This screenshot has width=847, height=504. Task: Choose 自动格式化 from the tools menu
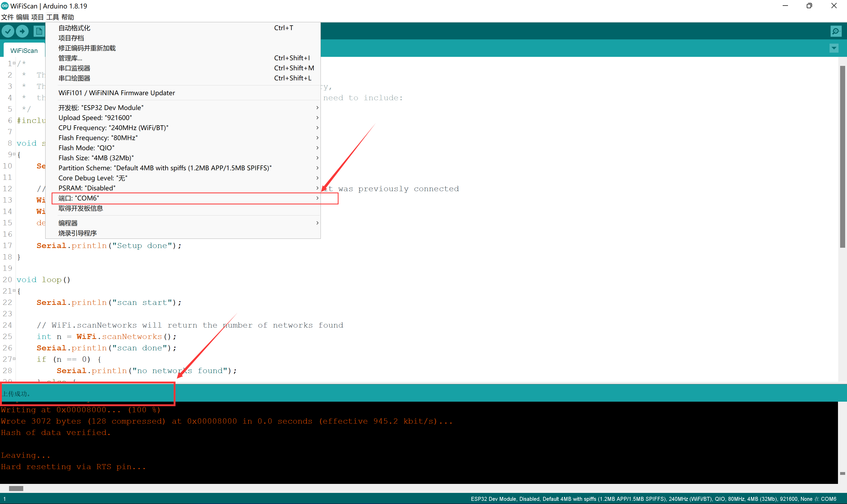point(74,28)
